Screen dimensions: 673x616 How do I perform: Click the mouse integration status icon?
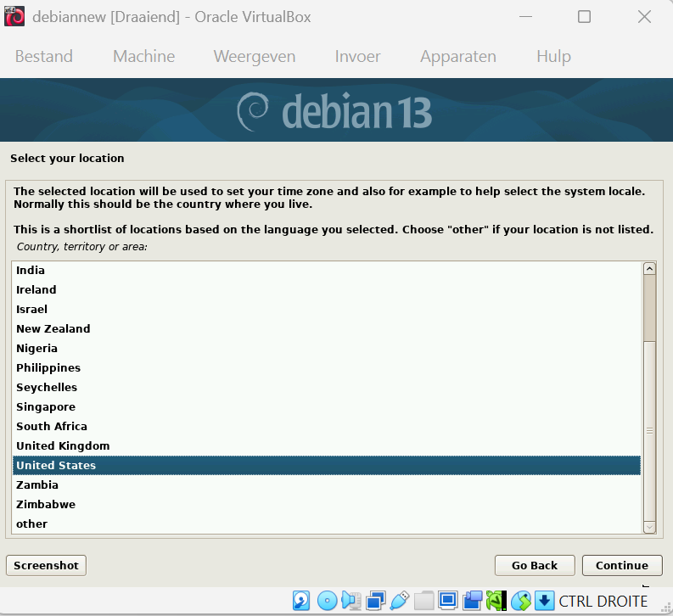pos(520,601)
